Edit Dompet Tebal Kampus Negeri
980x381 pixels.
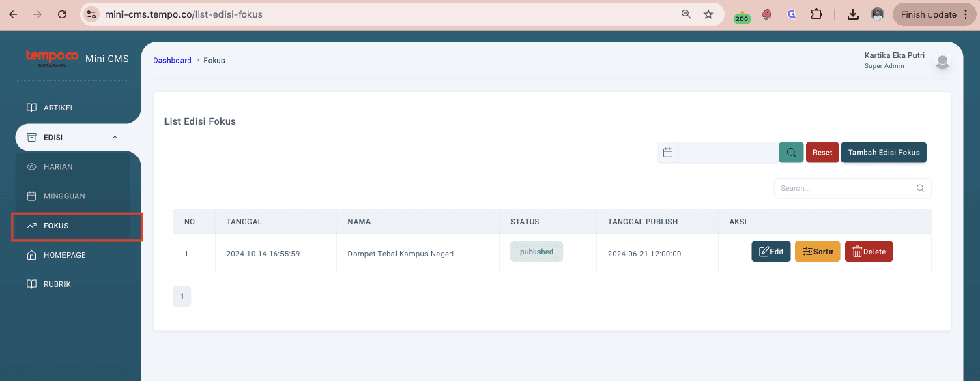[771, 252]
